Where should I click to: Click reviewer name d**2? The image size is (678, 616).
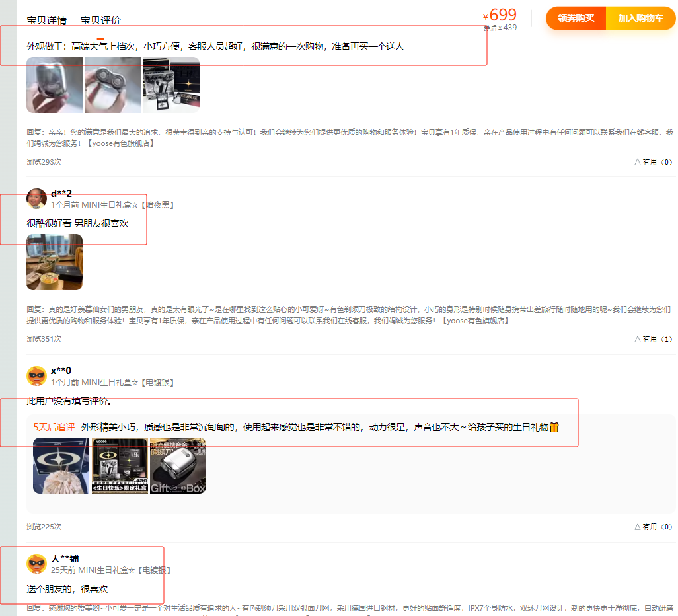(x=61, y=194)
